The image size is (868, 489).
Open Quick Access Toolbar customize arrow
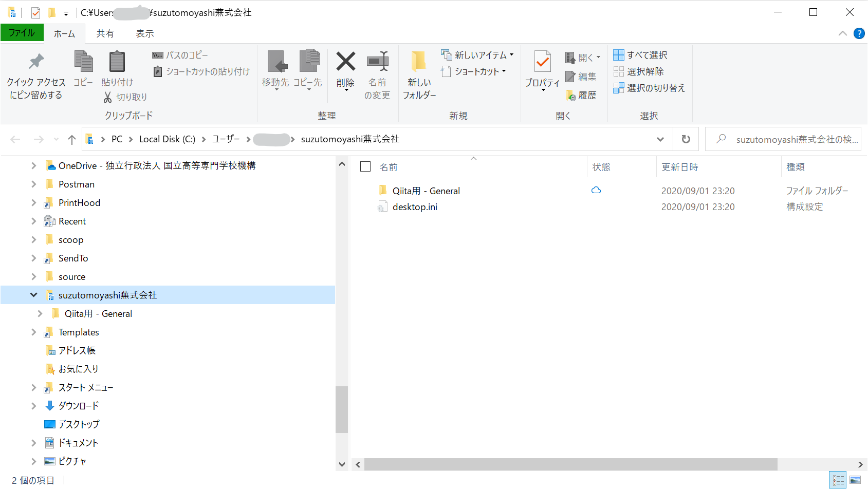pyautogui.click(x=66, y=13)
